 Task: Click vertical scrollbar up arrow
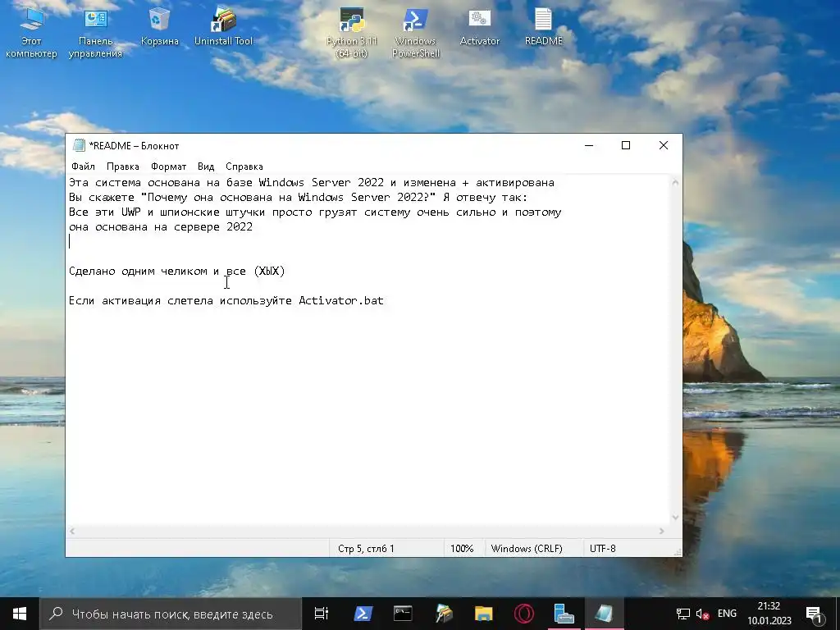675,183
